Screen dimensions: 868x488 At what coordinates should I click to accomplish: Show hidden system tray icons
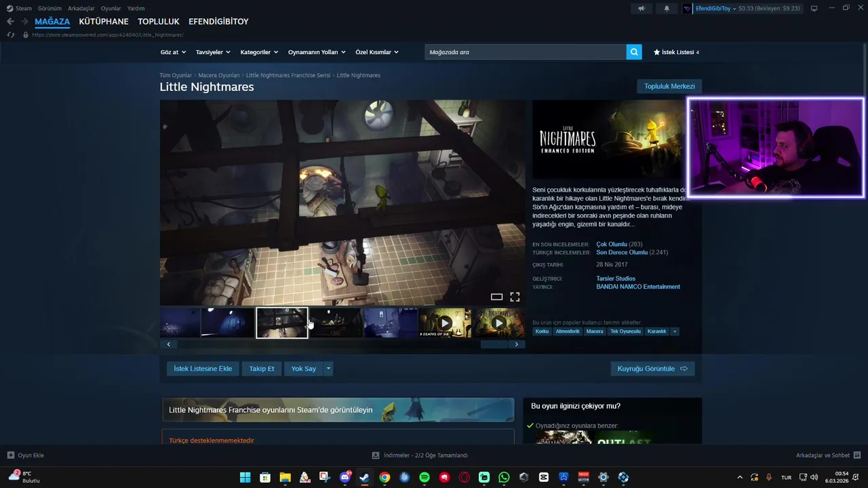pyautogui.click(x=740, y=477)
